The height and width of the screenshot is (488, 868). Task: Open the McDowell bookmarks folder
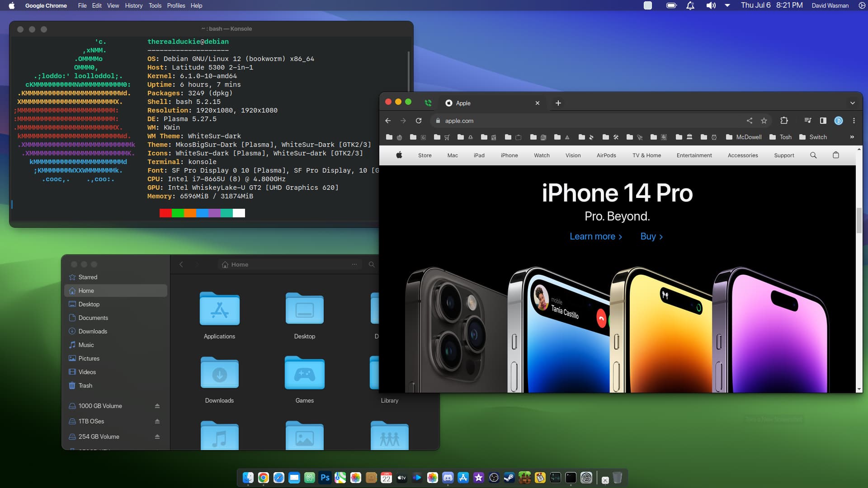click(x=744, y=137)
